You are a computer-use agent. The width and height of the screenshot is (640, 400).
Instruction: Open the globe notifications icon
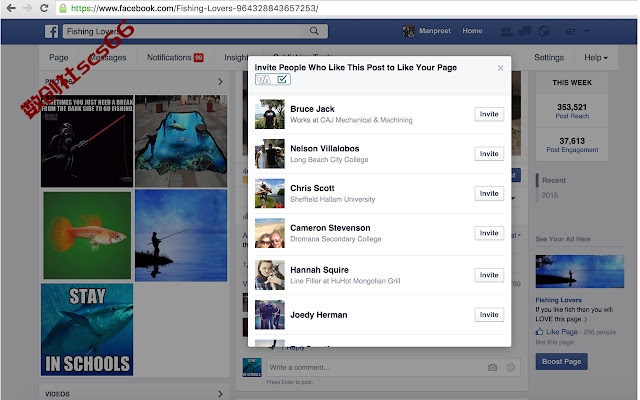pyautogui.click(x=543, y=31)
